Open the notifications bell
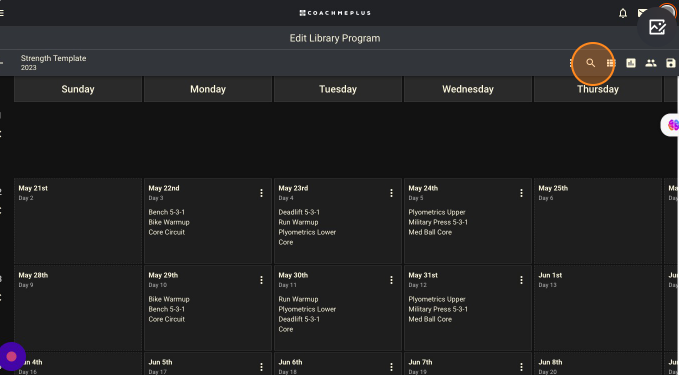Viewport: 679px width, 375px height. [623, 13]
